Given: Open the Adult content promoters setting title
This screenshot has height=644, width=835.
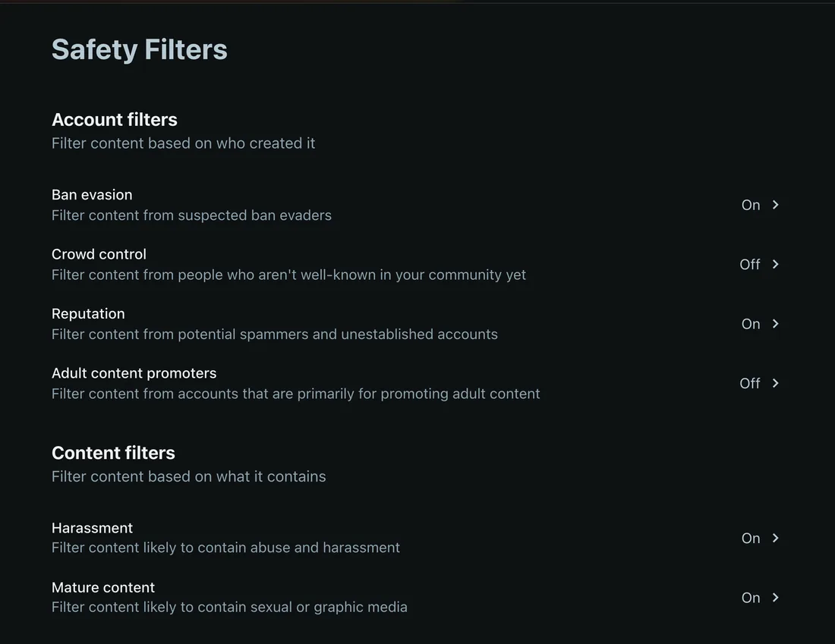Looking at the screenshot, I should click(x=134, y=373).
